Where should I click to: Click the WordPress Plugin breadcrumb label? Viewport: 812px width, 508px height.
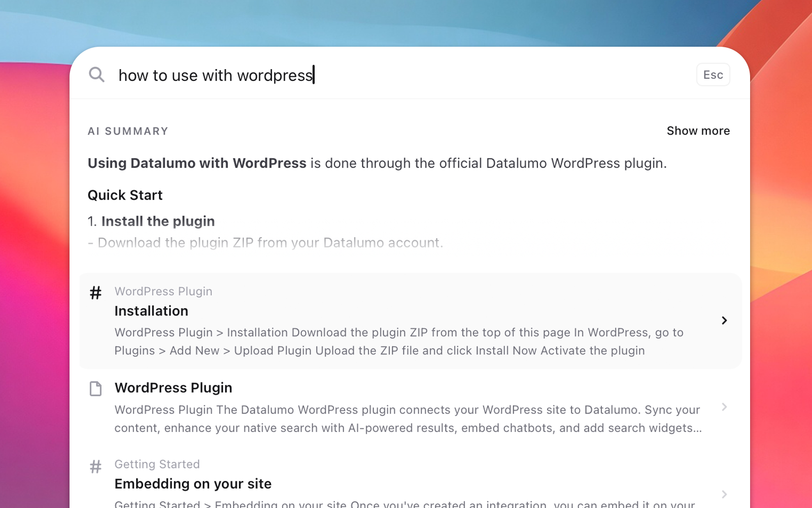[163, 291]
